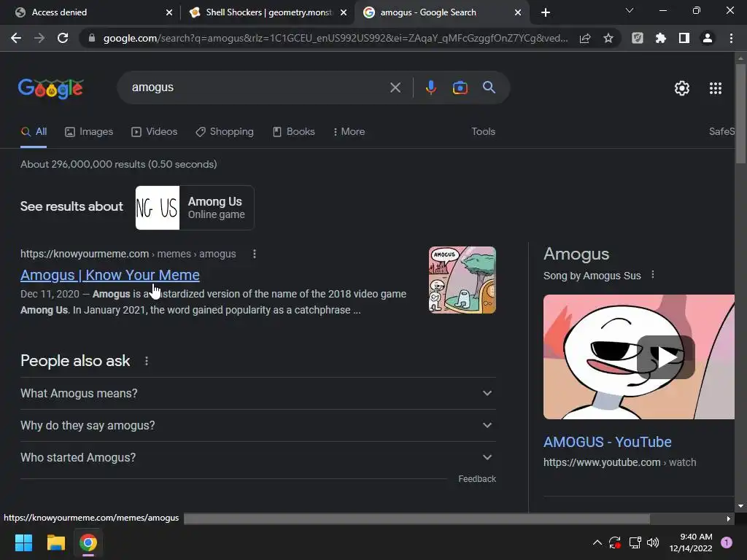Start a voice search with microphone

pyautogui.click(x=431, y=87)
